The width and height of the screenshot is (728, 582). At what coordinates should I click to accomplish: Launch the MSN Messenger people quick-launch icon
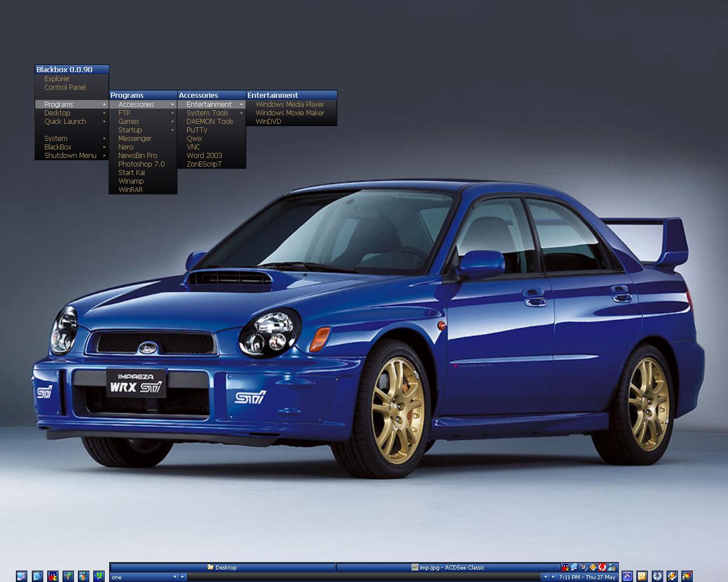[84, 576]
